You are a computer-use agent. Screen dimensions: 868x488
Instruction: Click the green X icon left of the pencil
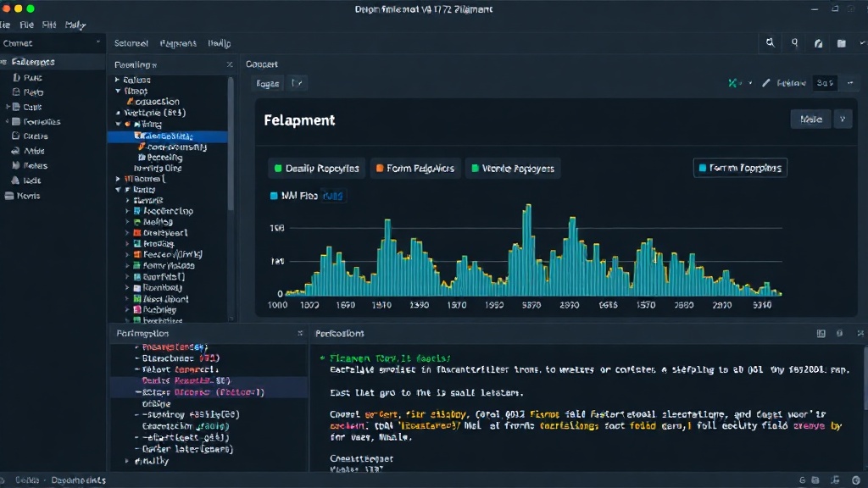point(733,83)
